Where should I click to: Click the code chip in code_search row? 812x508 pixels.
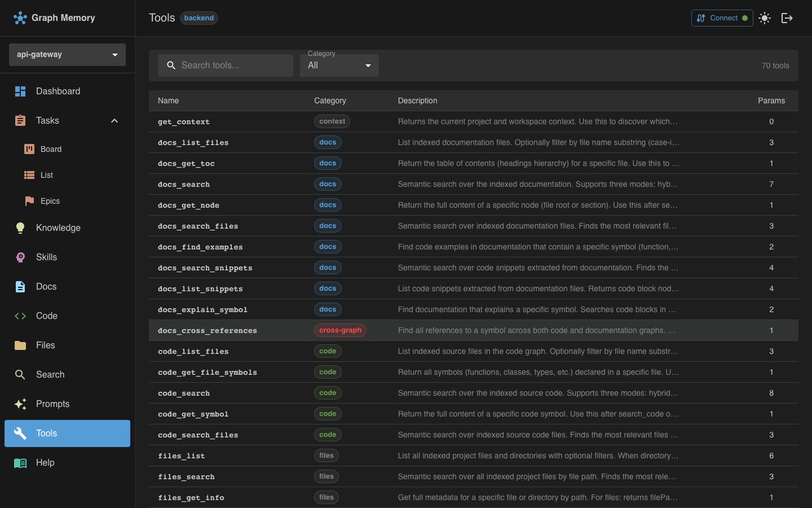tap(328, 393)
